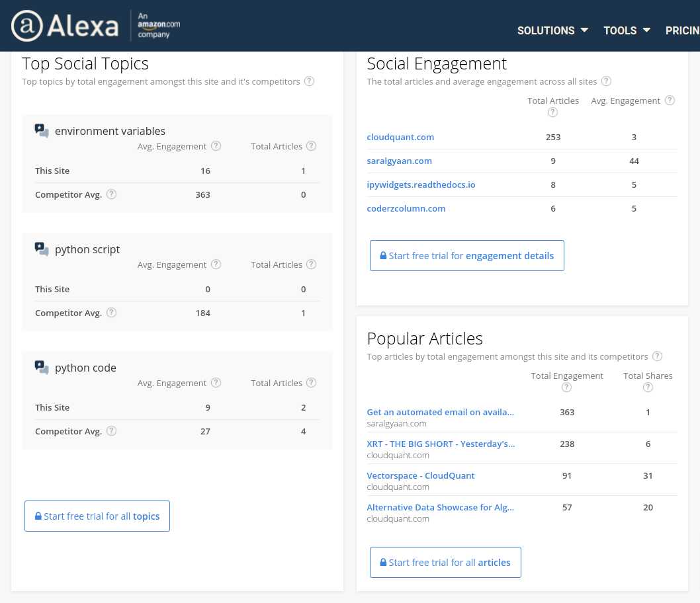
Task: Click the 'Popular Articles' heading
Action: [x=425, y=339]
